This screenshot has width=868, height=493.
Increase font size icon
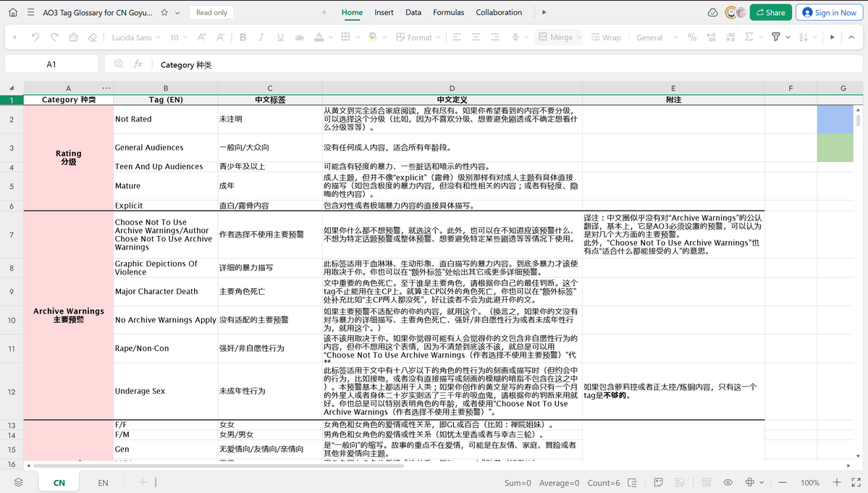[x=201, y=37]
